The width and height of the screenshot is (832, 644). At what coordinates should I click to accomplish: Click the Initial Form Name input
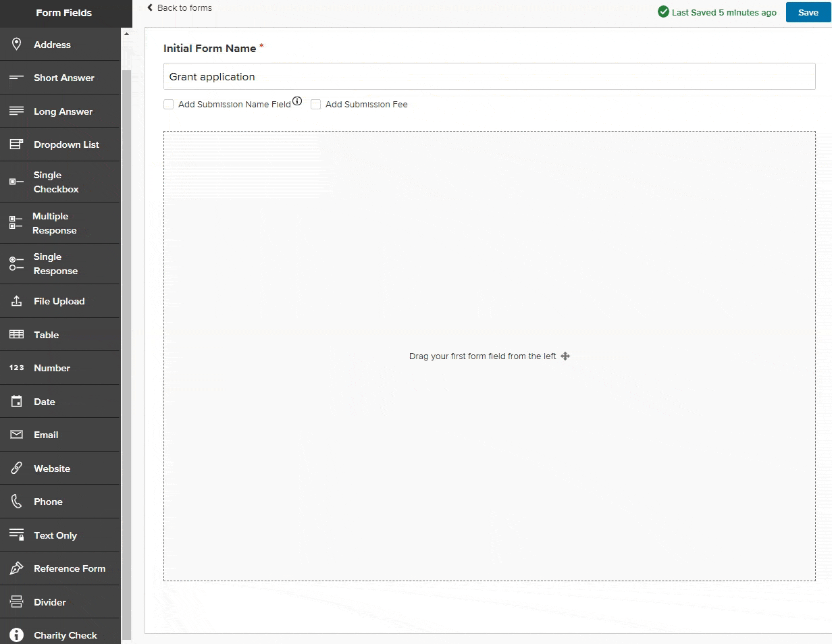point(490,76)
